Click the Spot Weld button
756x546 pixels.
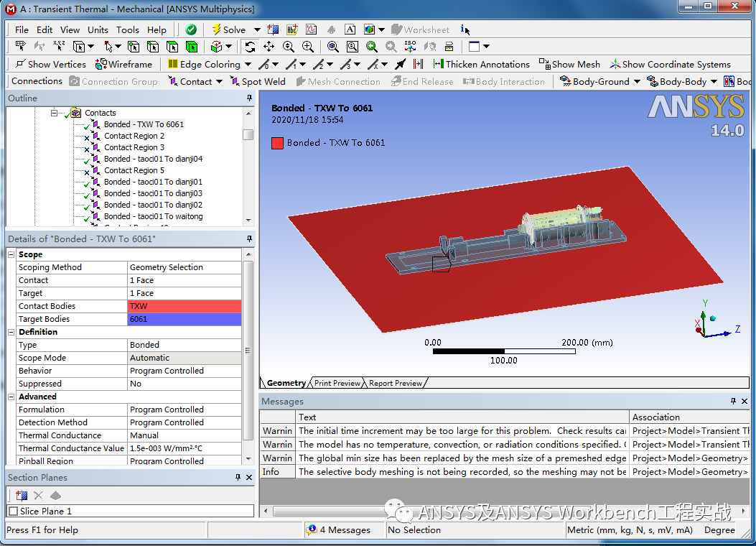[x=258, y=81]
